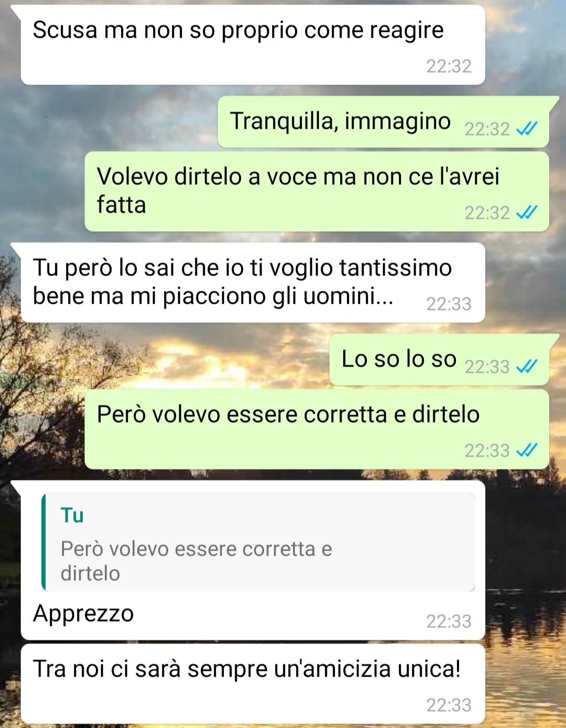Tap the 22:33 timestamp next to 'Apprezzo'
Image resolution: width=566 pixels, height=728 pixels.
click(449, 621)
